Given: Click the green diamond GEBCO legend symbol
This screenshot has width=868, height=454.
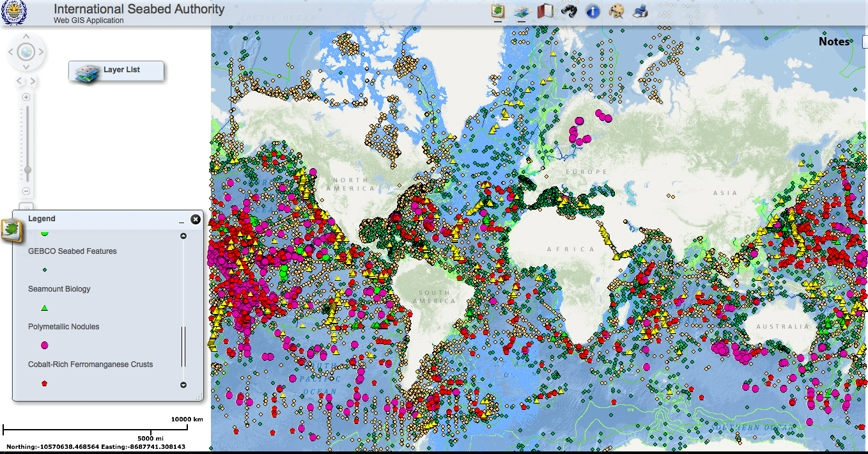Looking at the screenshot, I should [x=45, y=270].
